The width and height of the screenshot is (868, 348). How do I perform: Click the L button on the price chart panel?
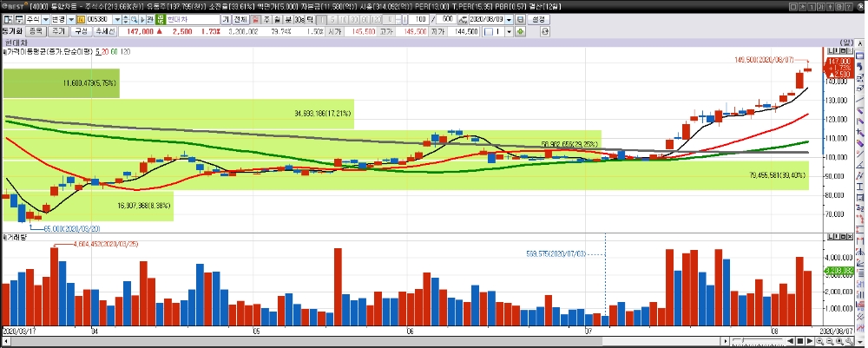coord(831,51)
